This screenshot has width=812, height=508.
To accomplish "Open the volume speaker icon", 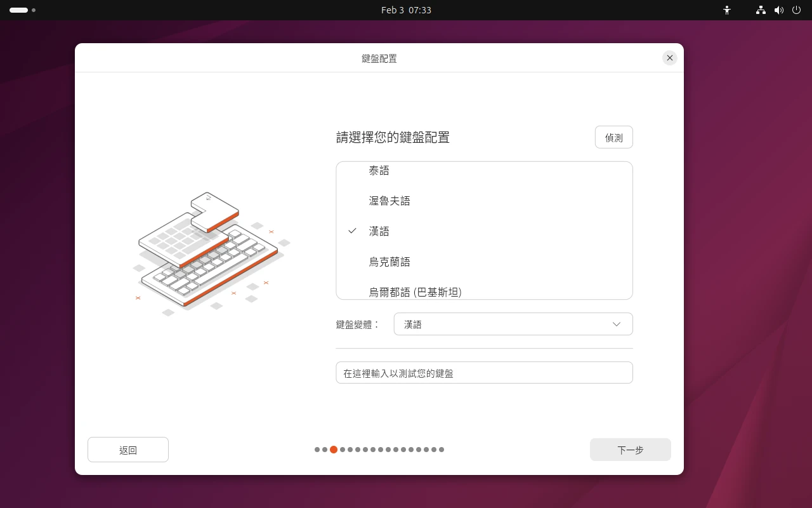I will pyautogui.click(x=779, y=10).
